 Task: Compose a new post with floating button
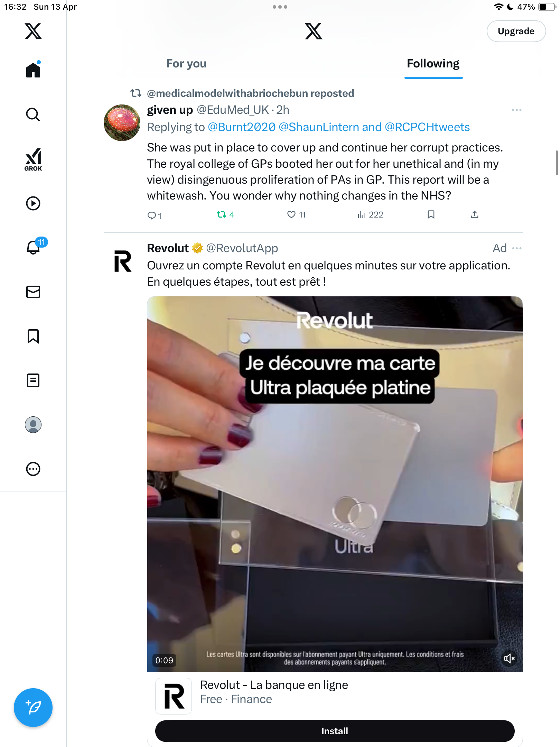coord(33,708)
